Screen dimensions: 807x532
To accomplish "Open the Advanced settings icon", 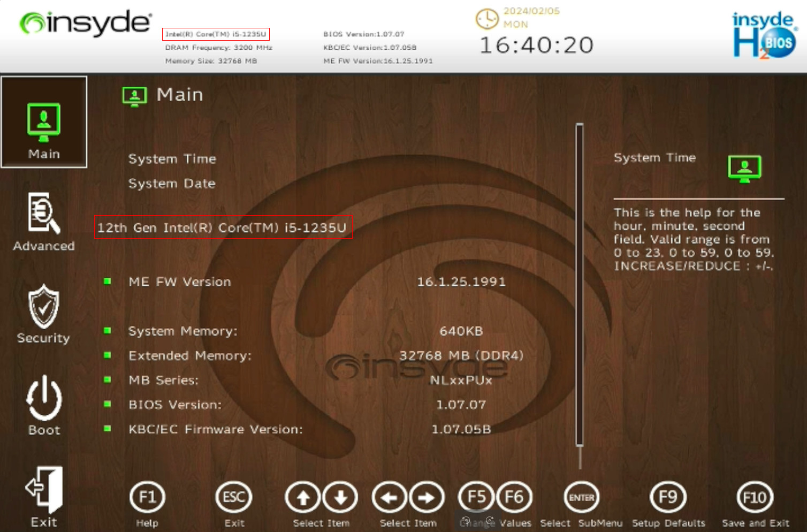I will click(44, 214).
